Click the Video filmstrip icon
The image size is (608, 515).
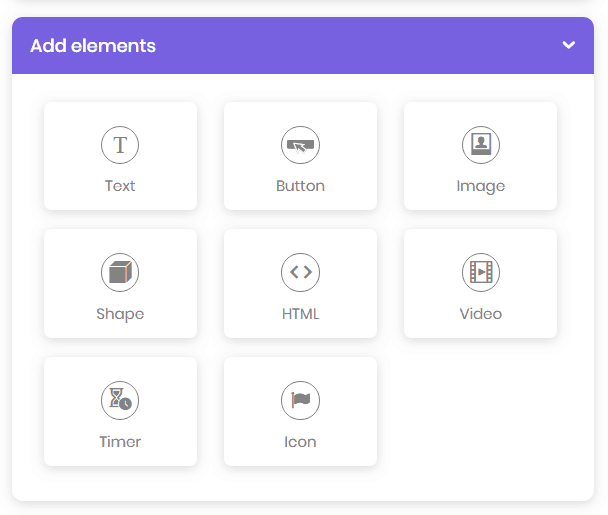coord(480,272)
